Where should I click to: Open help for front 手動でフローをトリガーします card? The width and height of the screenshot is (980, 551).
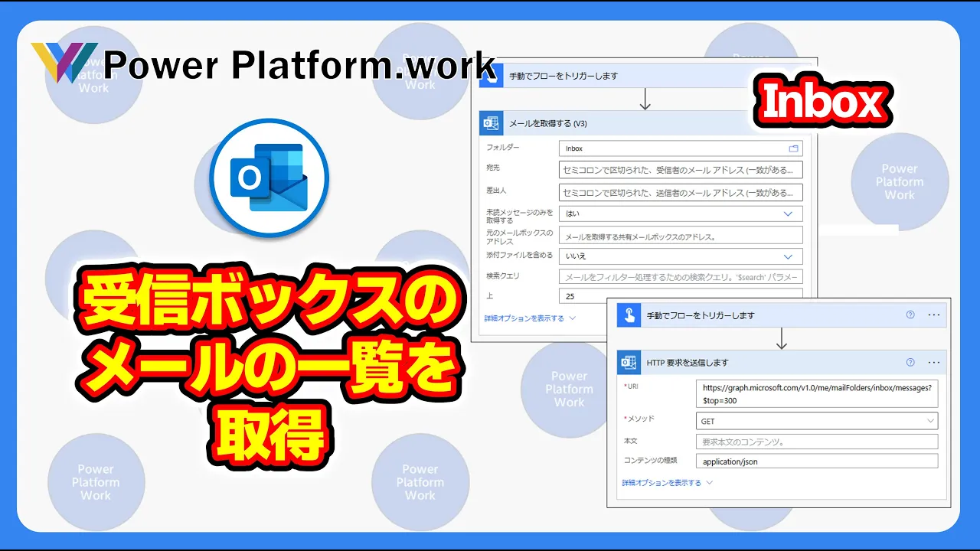[910, 315]
